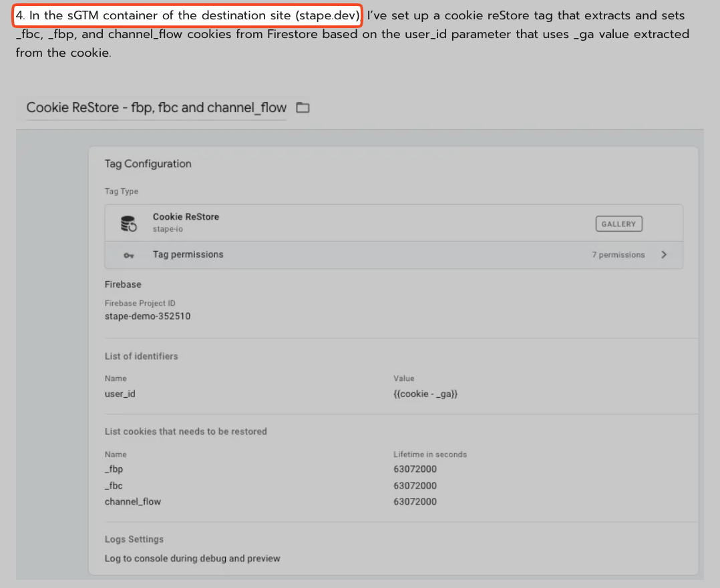Viewport: 720px width, 588px height.
Task: Click the Lifetime in seconds column header
Action: click(x=430, y=455)
